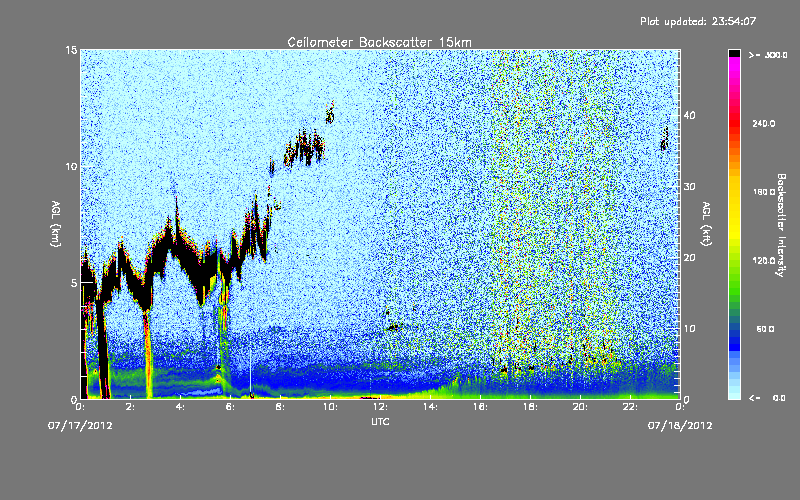Select the 8: hour tick label

pos(281,407)
